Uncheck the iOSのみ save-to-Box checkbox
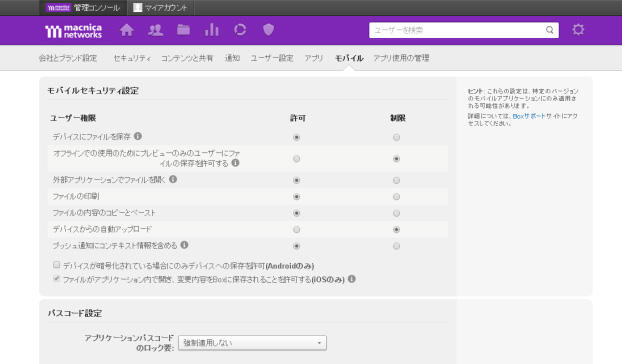This screenshot has width=622, height=364. [56, 278]
